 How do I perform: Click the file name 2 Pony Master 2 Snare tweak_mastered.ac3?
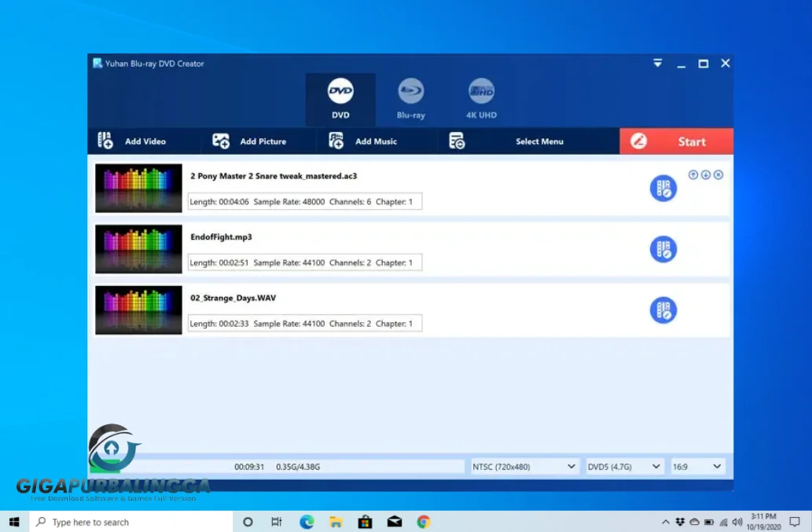point(274,176)
